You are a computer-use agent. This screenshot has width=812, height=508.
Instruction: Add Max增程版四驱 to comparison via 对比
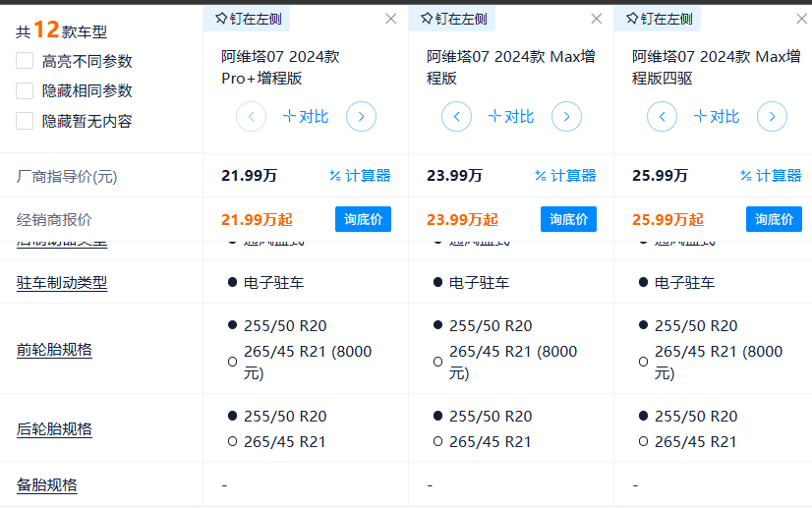point(717,117)
